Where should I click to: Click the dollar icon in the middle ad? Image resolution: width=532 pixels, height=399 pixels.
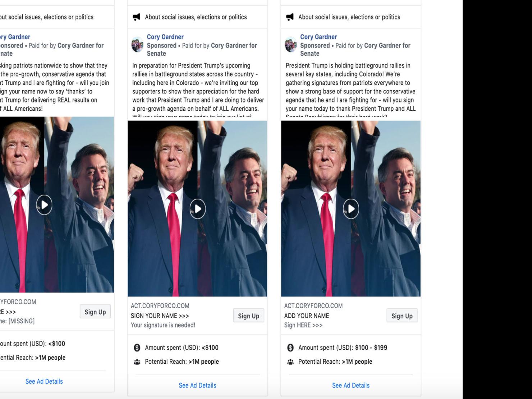coord(137,348)
